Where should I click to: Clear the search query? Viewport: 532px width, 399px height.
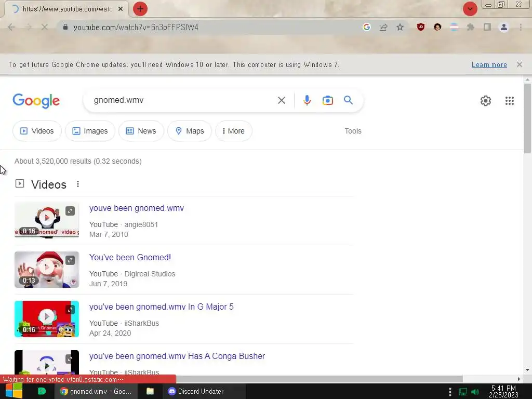tap(281, 100)
